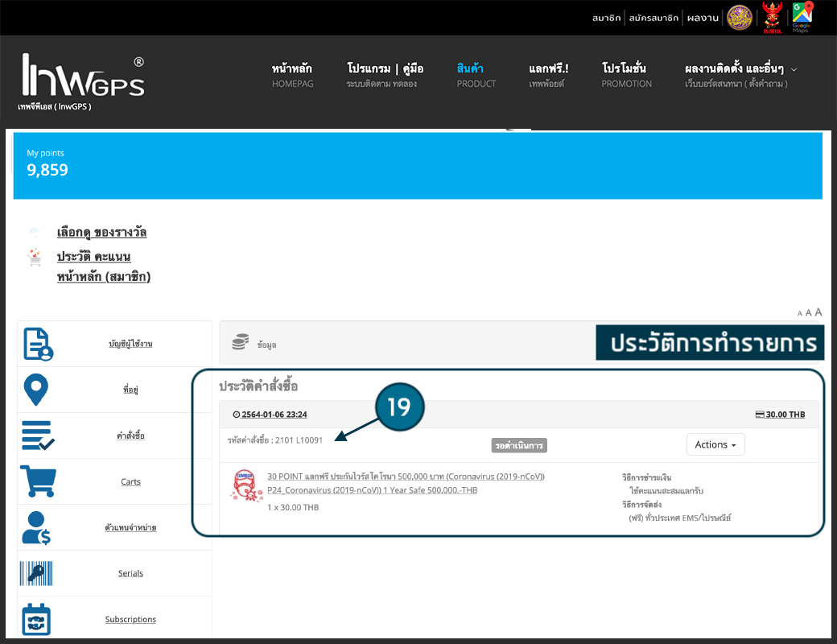Click the Serials barcode key icon
This screenshot has width=837, height=644.
[x=37, y=573]
